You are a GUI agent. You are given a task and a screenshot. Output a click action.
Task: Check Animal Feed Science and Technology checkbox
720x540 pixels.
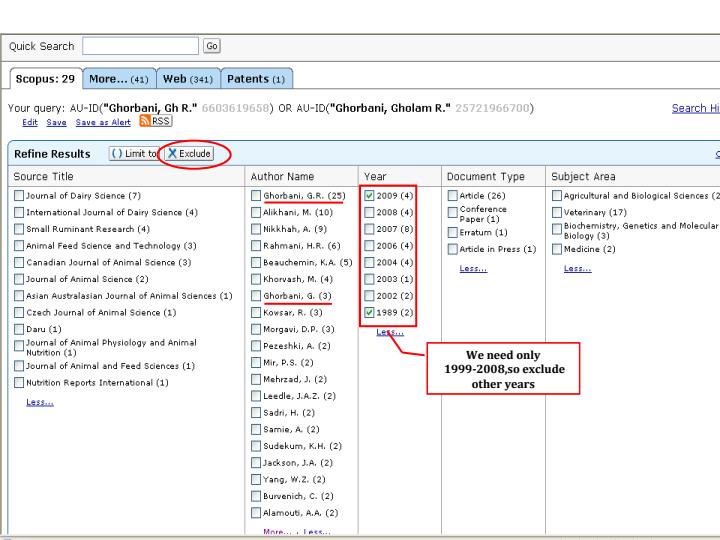click(19, 246)
